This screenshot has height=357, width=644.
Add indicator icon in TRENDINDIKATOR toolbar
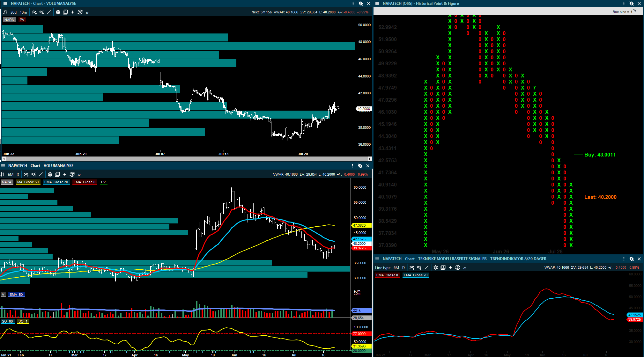tap(412, 267)
